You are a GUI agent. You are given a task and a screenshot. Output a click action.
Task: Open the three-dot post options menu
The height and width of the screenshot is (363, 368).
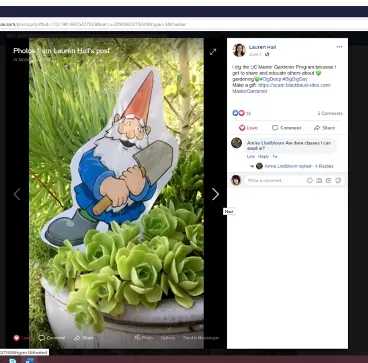pos(339,47)
